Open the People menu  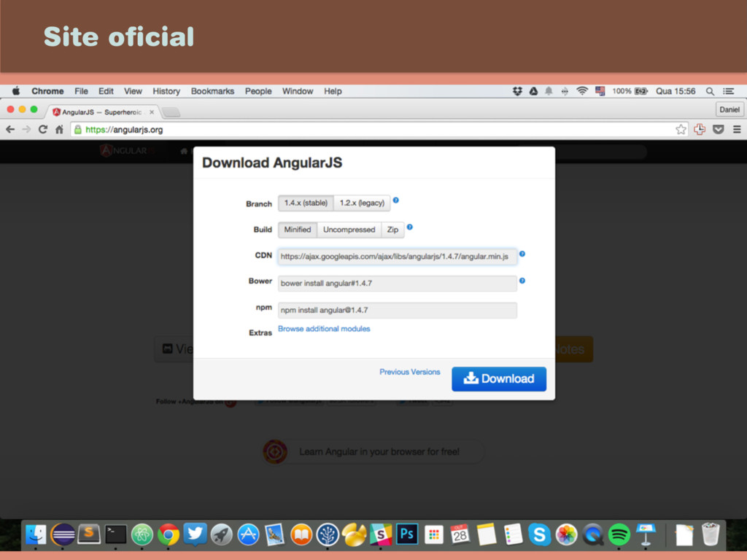pyautogui.click(x=258, y=91)
